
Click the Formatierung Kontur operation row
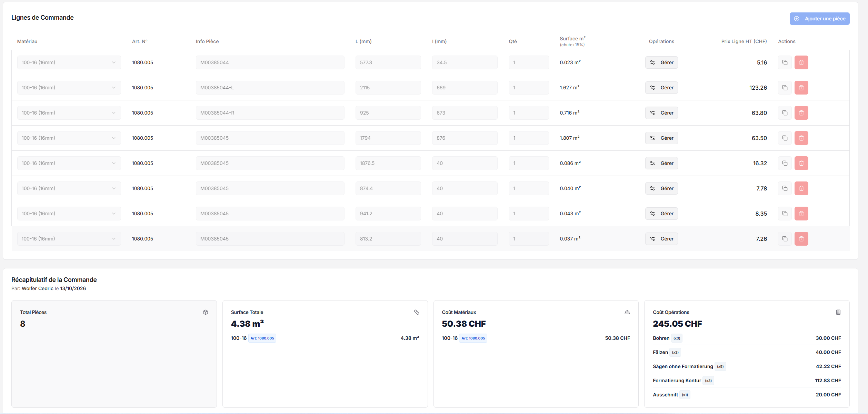(x=747, y=381)
